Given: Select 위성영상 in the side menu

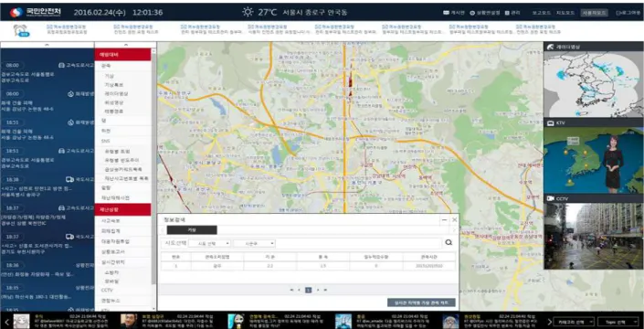Looking at the screenshot, I should coord(113,102).
